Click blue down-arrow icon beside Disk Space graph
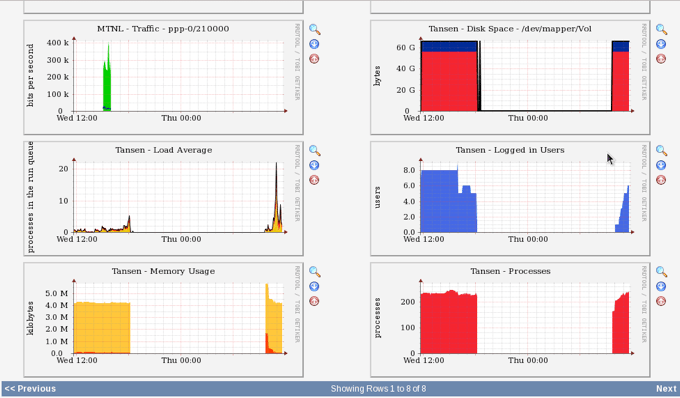680x398 pixels. pyautogui.click(x=661, y=44)
